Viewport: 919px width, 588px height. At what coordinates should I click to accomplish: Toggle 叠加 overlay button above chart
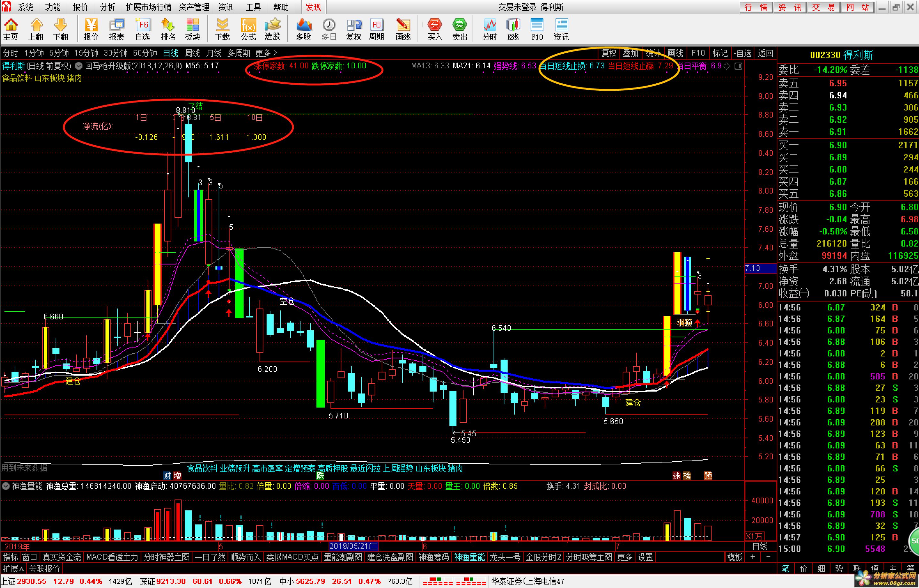click(x=630, y=53)
